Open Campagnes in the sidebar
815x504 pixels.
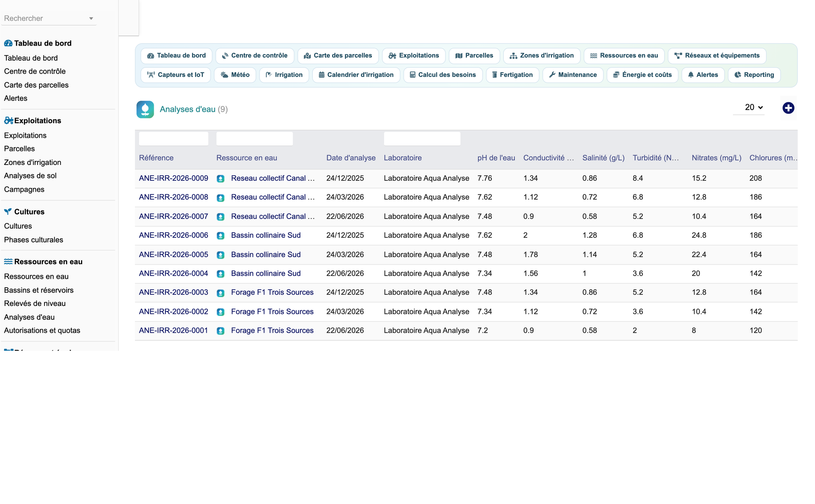(24, 189)
